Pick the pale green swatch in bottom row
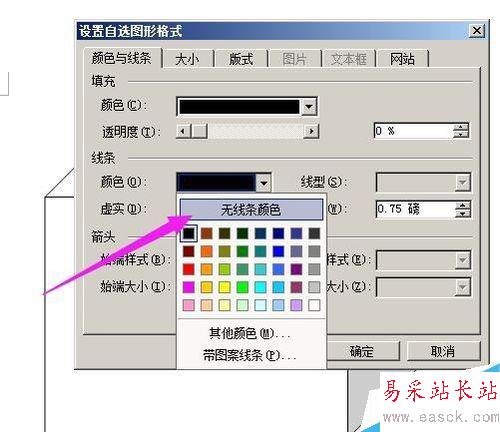This screenshot has width=500, height=432. pos(242,305)
